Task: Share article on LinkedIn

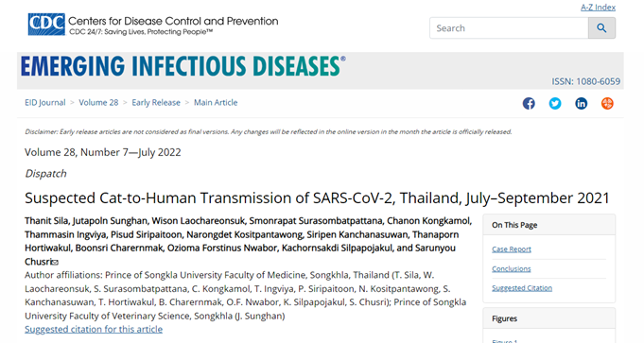Action: [582, 103]
